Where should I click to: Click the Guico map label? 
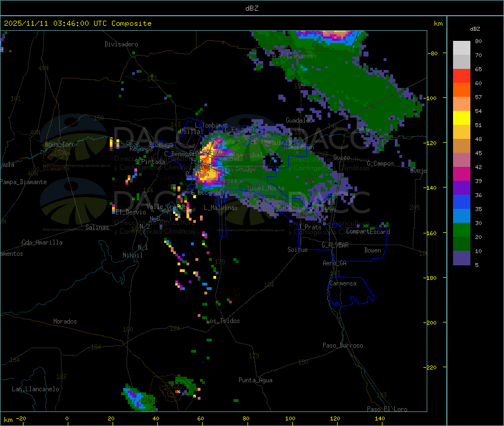pos(342,157)
